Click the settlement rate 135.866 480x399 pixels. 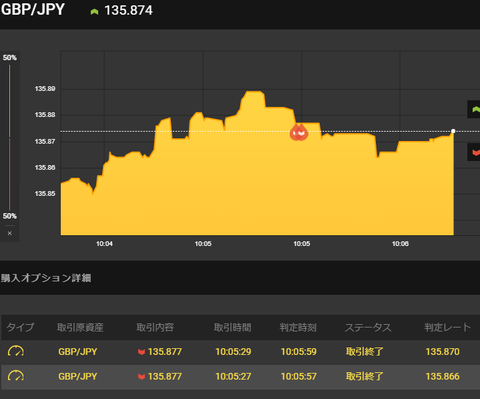click(443, 376)
